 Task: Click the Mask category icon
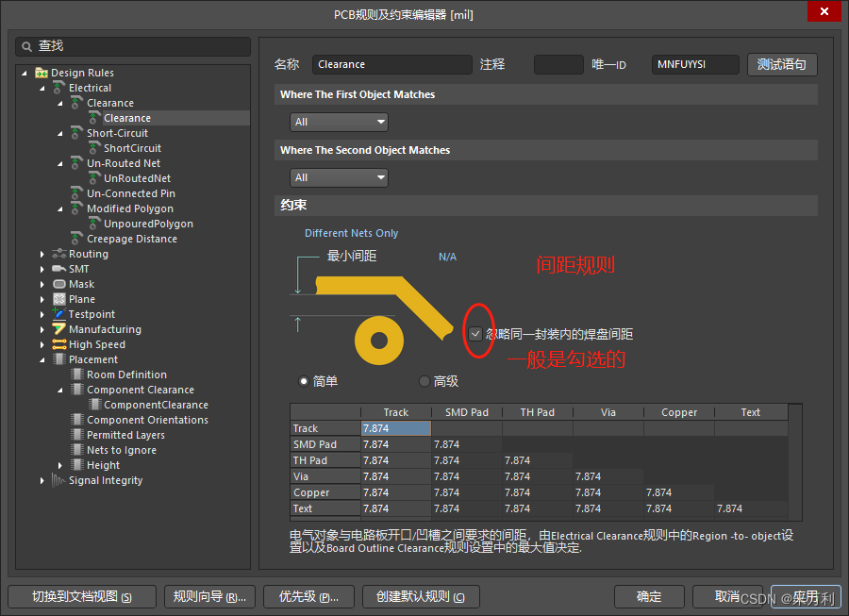pos(59,284)
